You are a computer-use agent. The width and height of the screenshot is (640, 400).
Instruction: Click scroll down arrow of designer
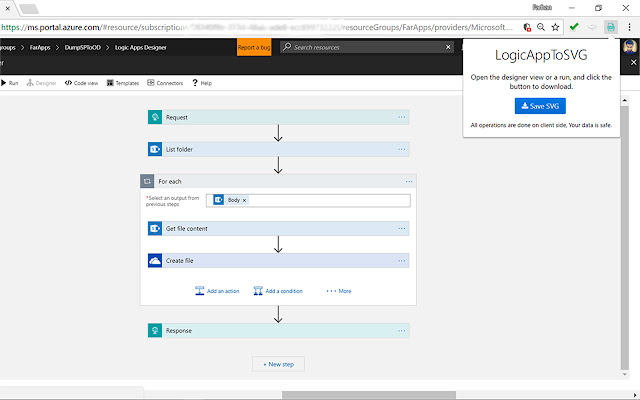pos(625,374)
